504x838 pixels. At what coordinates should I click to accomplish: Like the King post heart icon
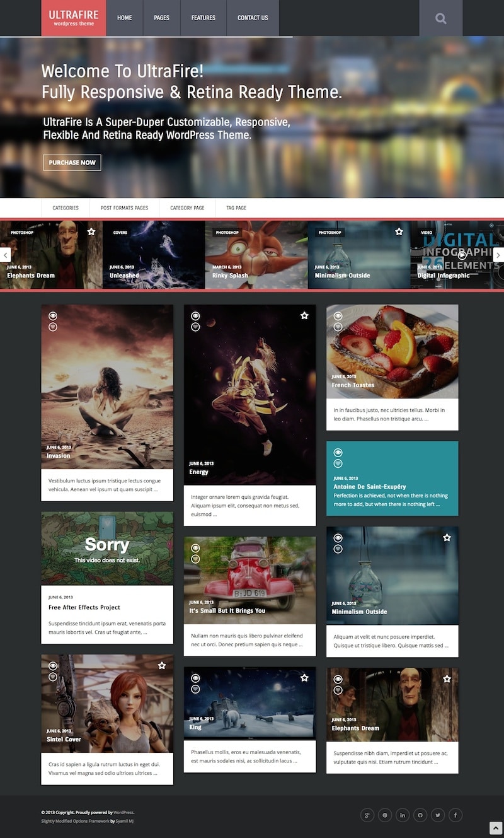click(196, 689)
